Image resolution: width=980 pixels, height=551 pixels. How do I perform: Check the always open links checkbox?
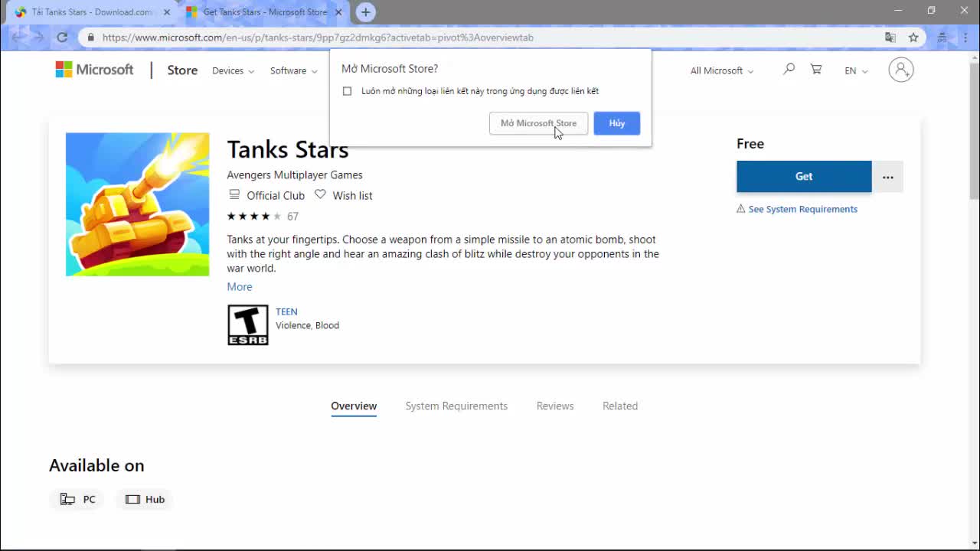(x=347, y=91)
